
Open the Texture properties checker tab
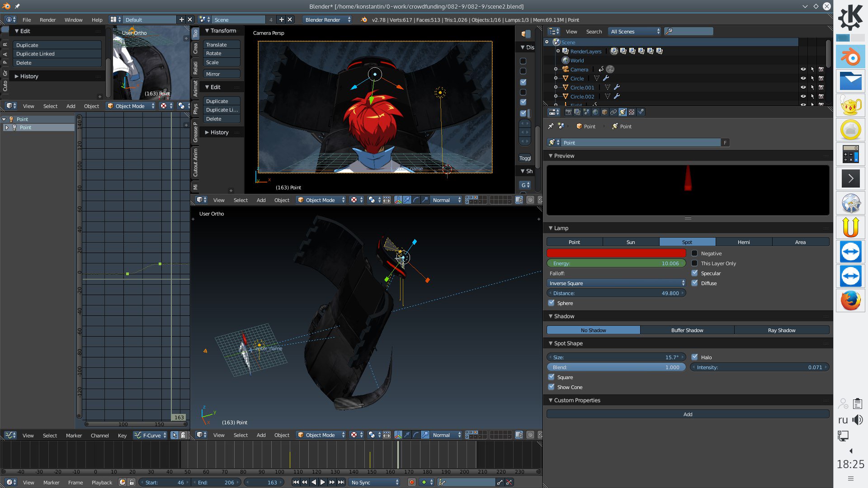pos(632,112)
